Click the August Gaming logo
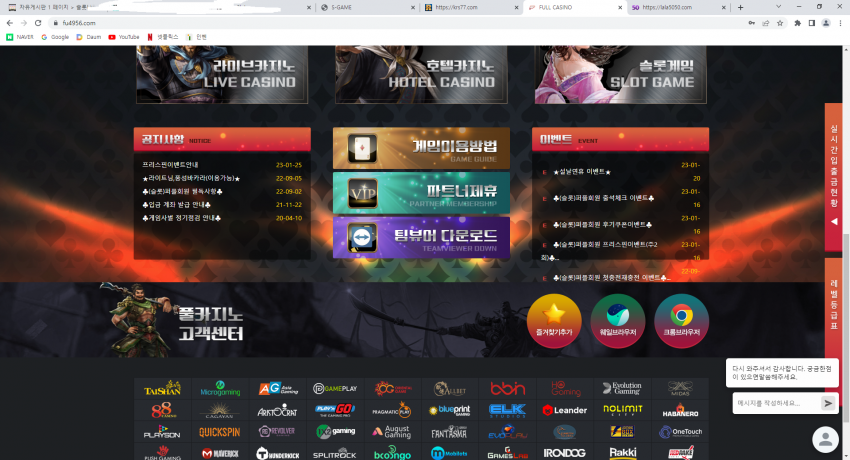The image size is (850, 460). pos(392,432)
